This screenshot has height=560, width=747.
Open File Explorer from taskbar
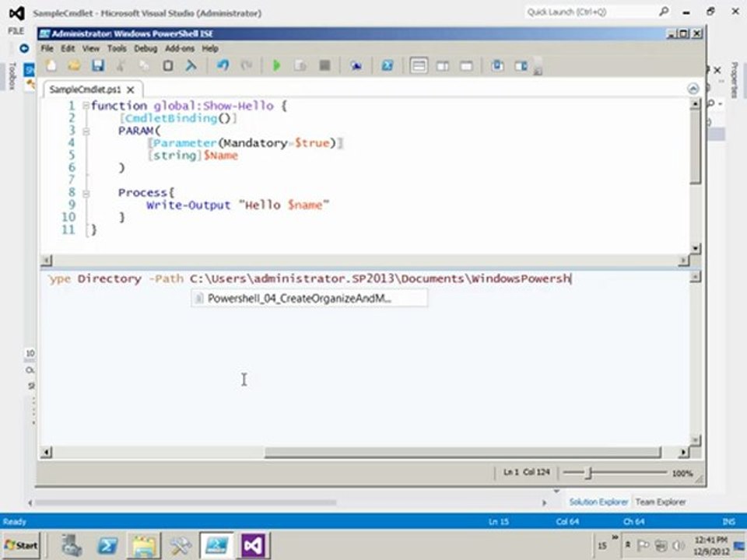tap(144, 545)
